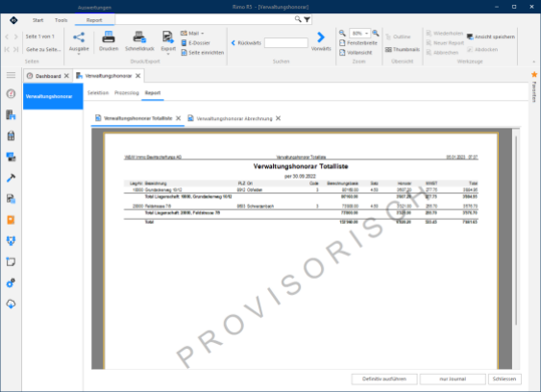
Task: Click the Drucken printer icon
Action: [109, 37]
